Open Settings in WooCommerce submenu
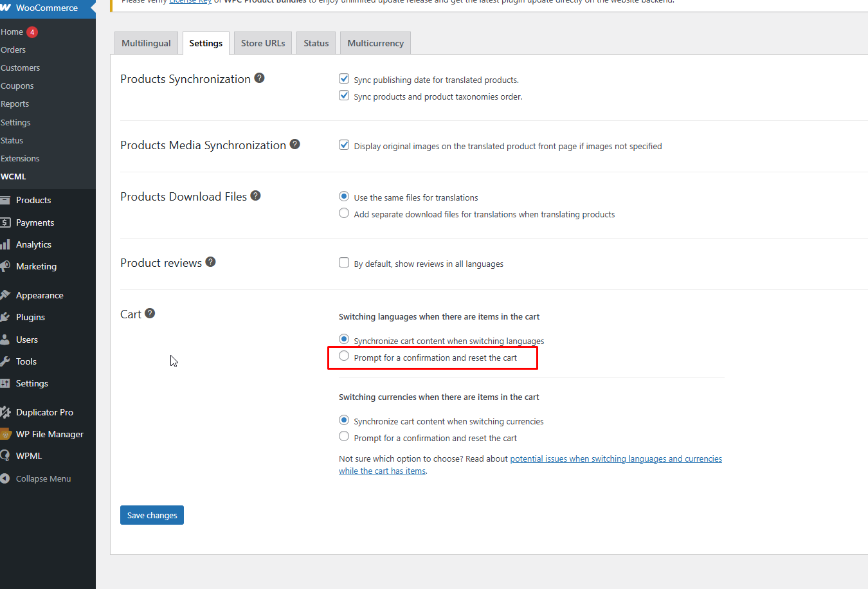868x589 pixels. (x=15, y=122)
